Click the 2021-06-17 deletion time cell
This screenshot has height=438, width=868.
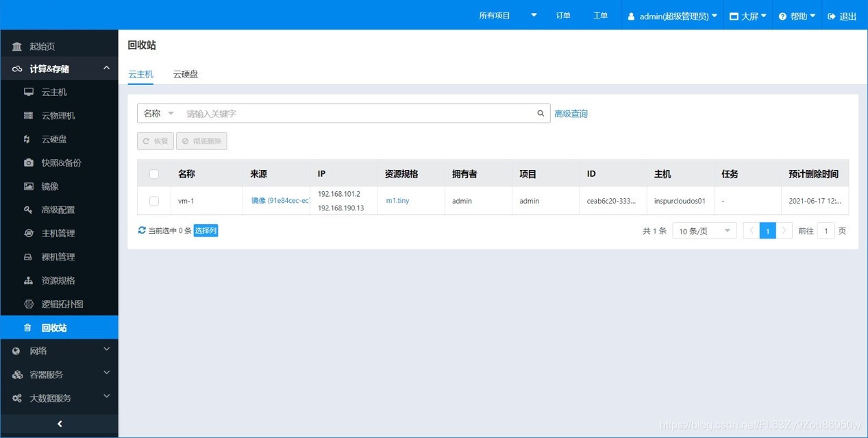816,201
